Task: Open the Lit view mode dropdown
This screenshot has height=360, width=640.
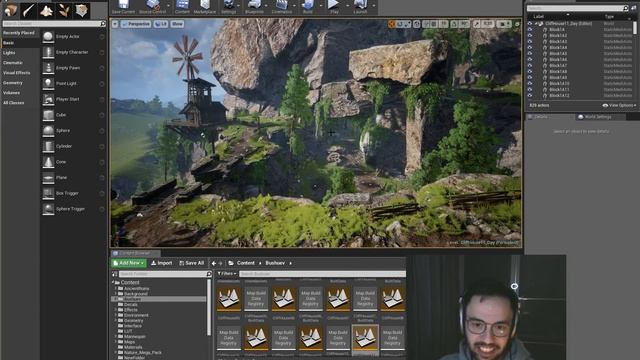Action: [161, 24]
